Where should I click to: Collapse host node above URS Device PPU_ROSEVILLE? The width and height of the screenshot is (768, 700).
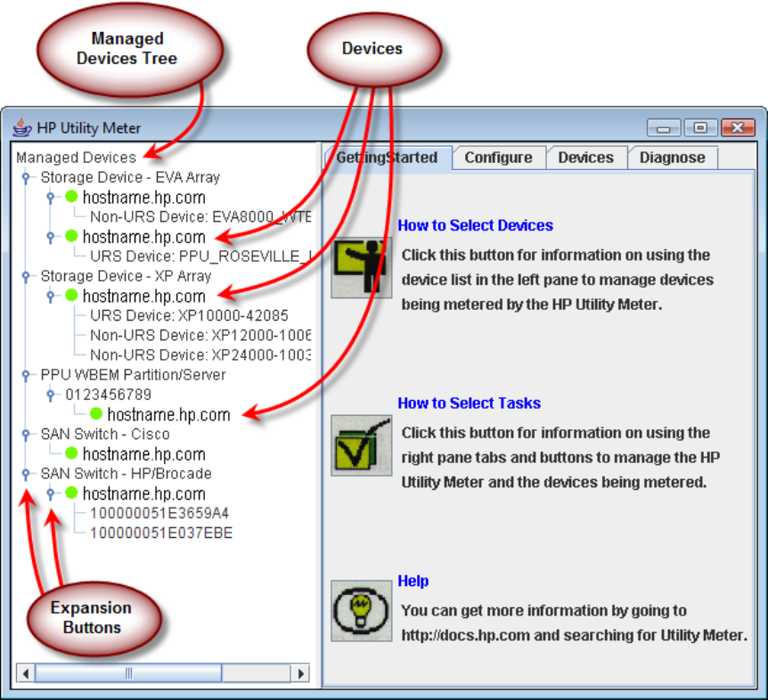point(51,237)
